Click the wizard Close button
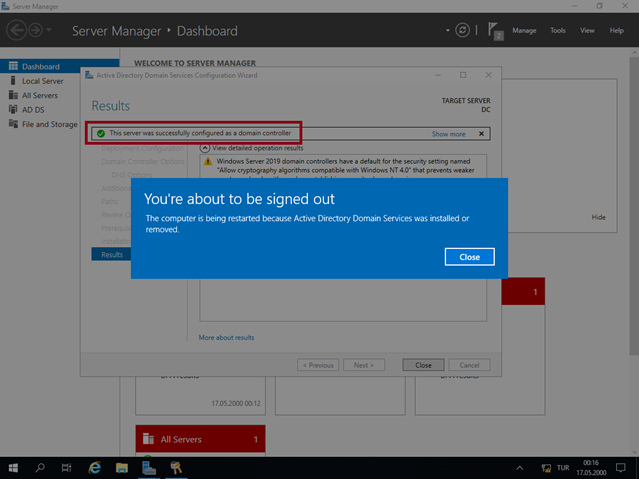 pos(423,365)
